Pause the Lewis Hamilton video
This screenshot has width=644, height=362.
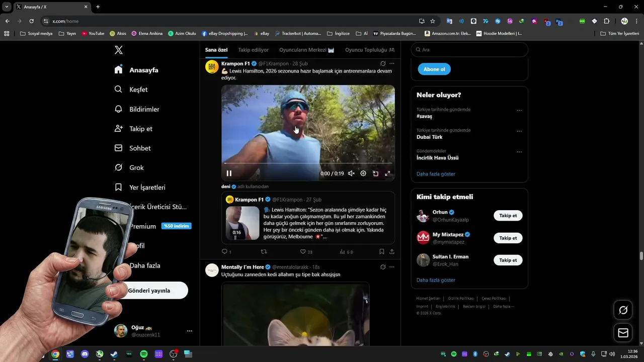pos(229,173)
